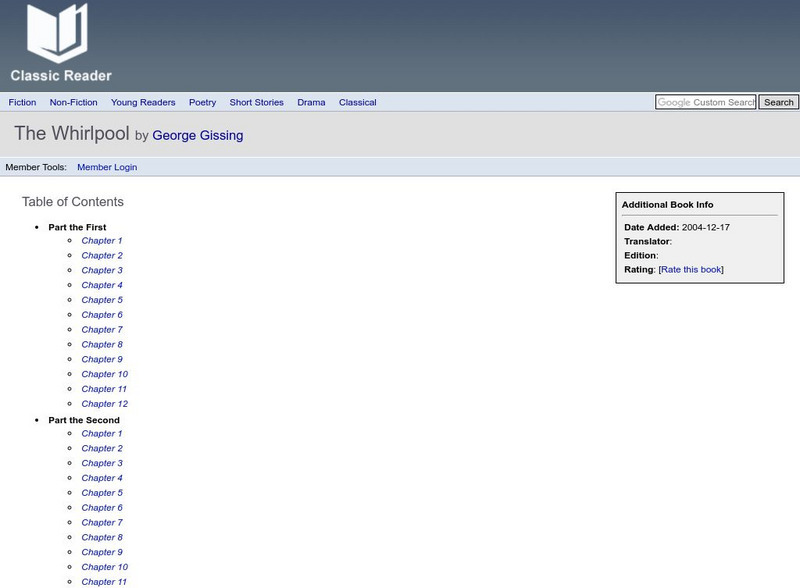This screenshot has width=800, height=588.
Task: Click the Member Login link
Action: 107,167
